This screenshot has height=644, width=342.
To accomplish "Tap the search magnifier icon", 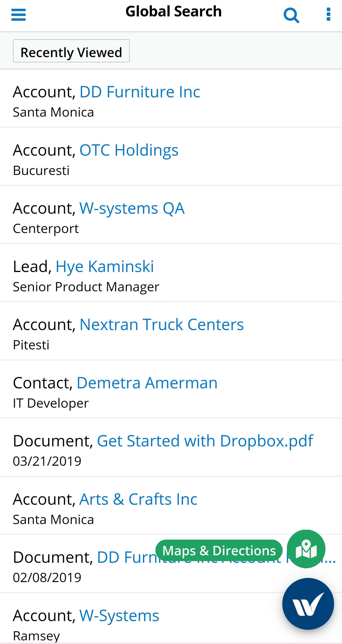I will point(291,15).
